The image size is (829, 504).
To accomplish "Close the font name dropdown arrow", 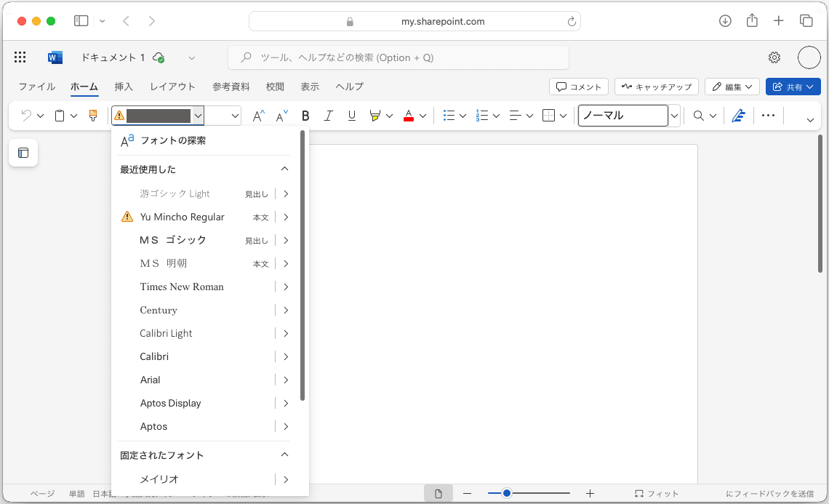I will 198,116.
